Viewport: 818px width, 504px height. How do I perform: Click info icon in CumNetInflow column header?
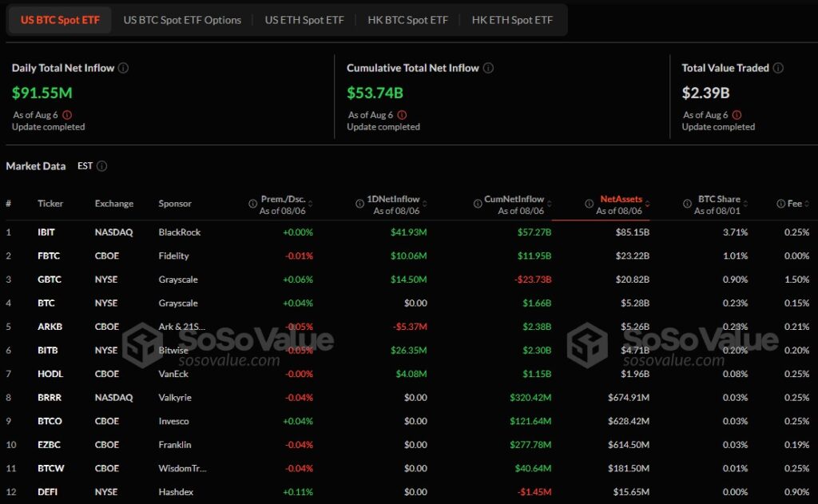[478, 204]
